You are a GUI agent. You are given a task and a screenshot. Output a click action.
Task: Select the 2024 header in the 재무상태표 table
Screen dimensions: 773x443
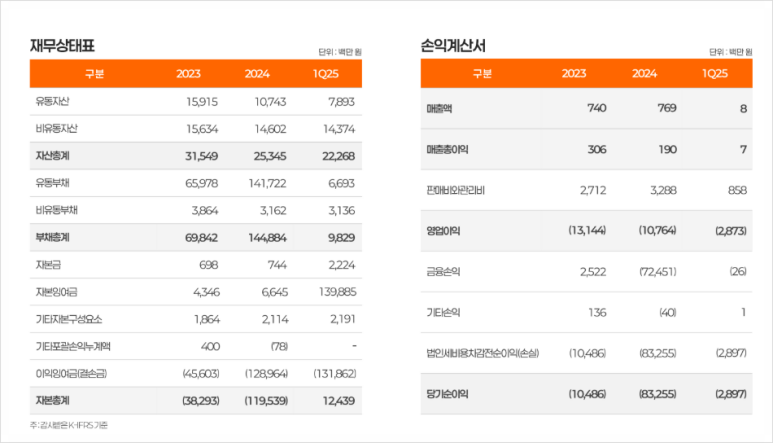[257, 74]
